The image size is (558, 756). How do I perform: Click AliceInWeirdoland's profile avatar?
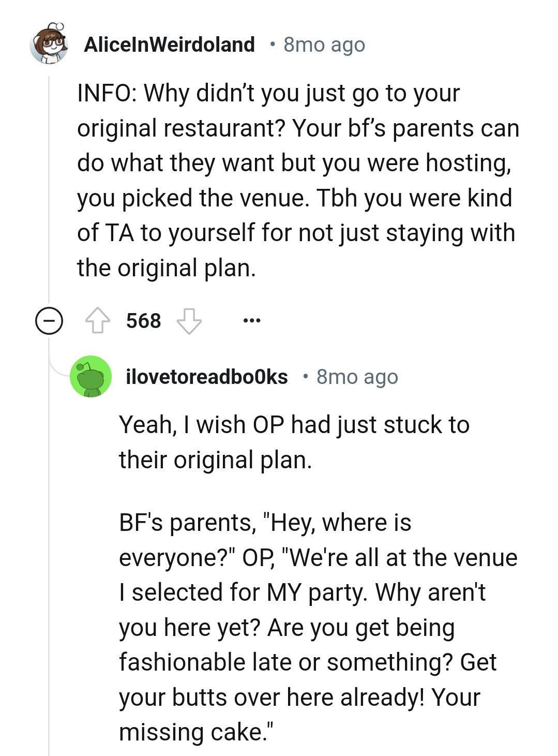pos(50,44)
